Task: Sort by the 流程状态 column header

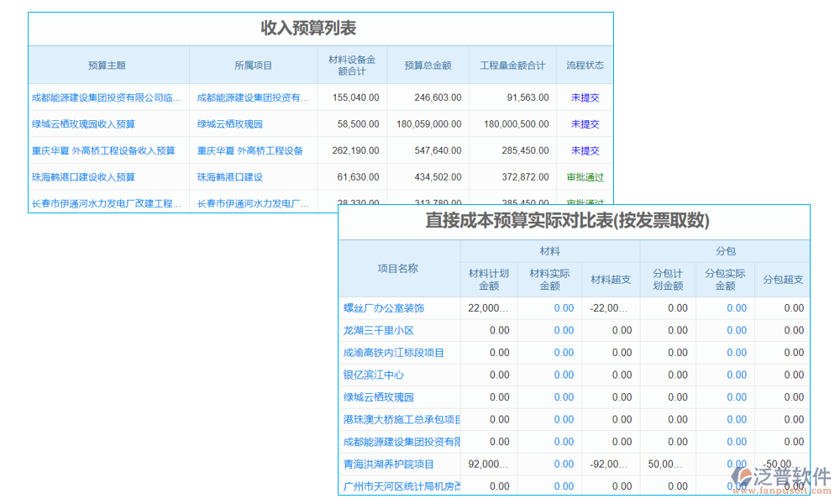Action: (585, 64)
